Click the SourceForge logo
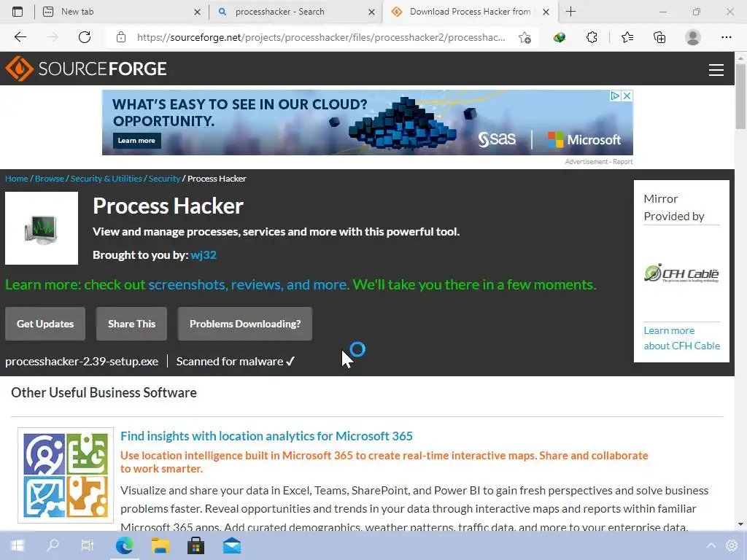 click(x=86, y=69)
